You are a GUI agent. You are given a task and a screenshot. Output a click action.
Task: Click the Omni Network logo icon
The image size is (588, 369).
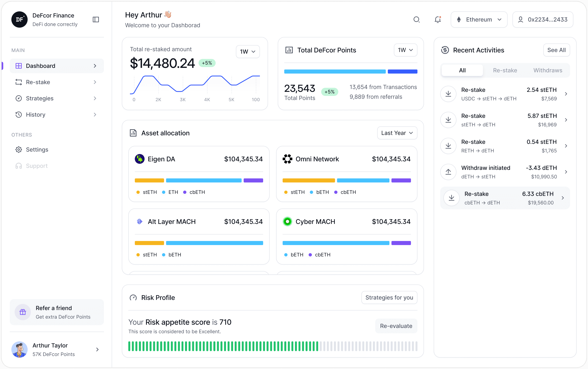[x=288, y=159]
